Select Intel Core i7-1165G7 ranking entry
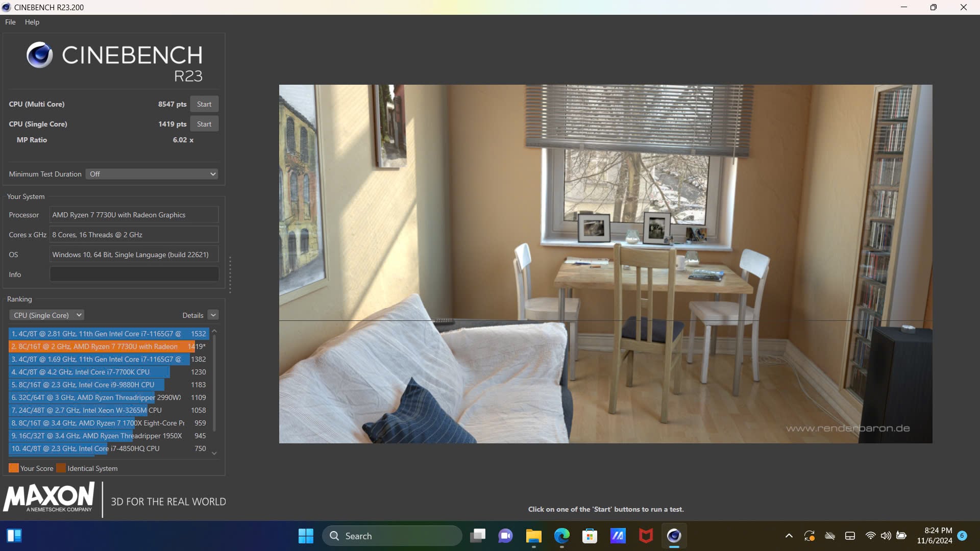Viewport: 980px width, 551px height. 108,333
